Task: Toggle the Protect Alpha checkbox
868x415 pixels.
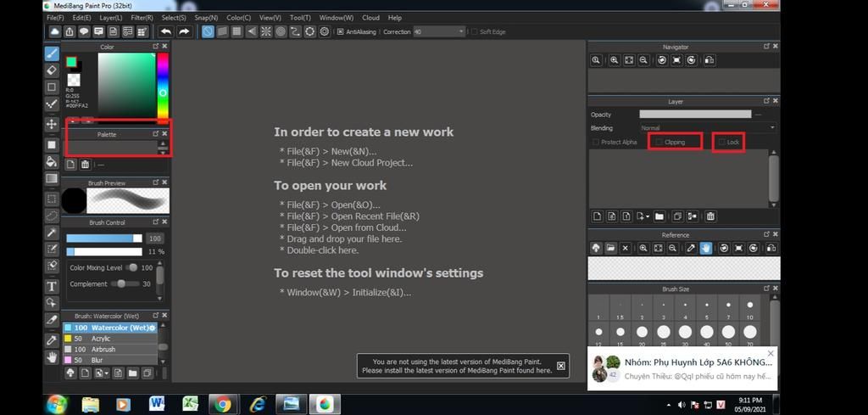Action: point(596,143)
